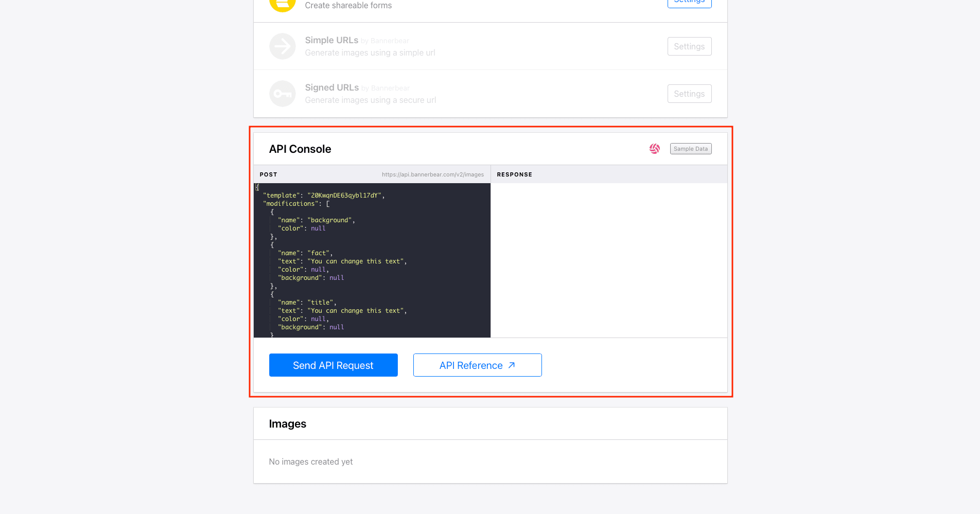Select the Simple URLs arrow icon

pyautogui.click(x=282, y=46)
